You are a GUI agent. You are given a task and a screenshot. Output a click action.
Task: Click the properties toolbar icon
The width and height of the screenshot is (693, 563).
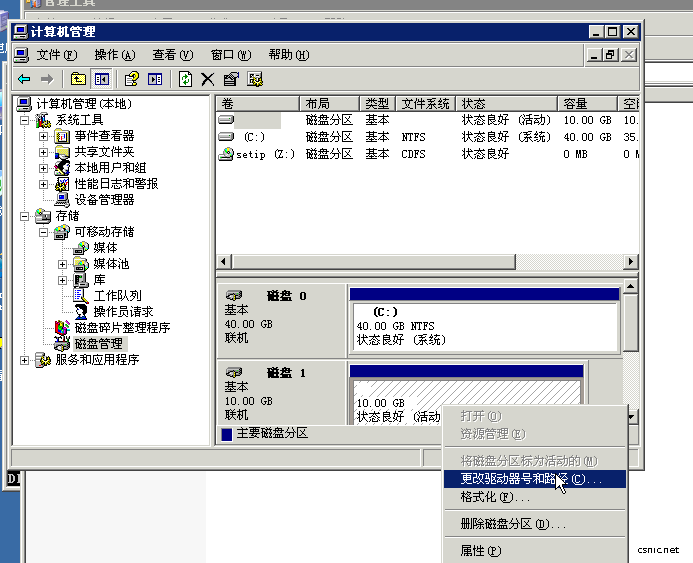(231, 79)
